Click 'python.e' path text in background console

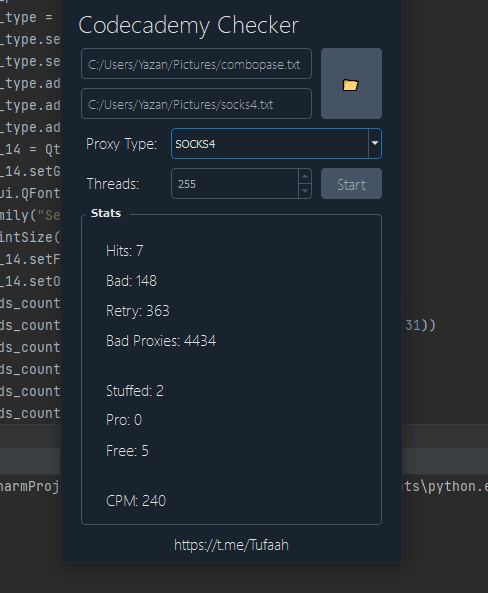458,486
